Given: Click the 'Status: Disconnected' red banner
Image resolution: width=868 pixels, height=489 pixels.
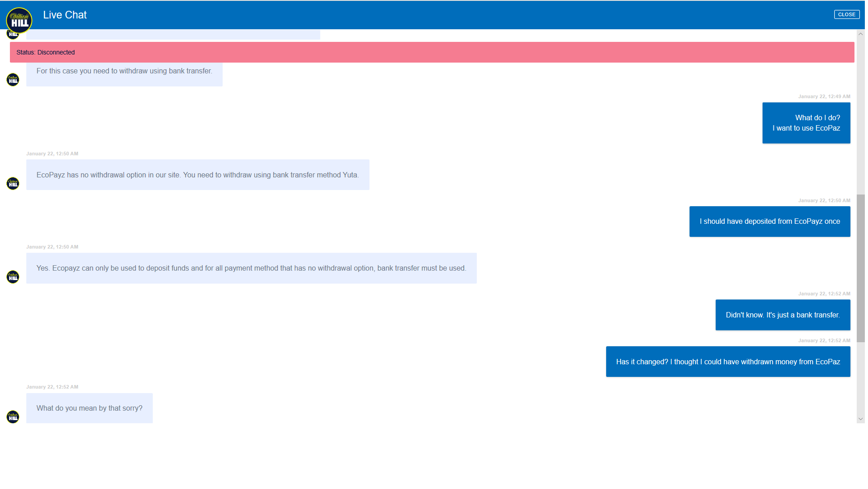Looking at the screenshot, I should (x=432, y=52).
